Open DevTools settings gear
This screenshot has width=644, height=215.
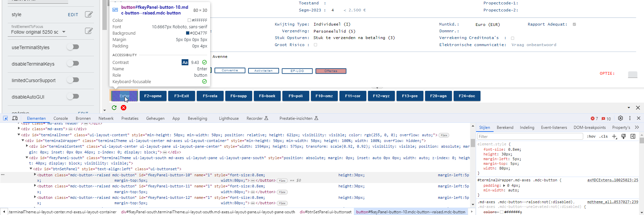click(620, 118)
